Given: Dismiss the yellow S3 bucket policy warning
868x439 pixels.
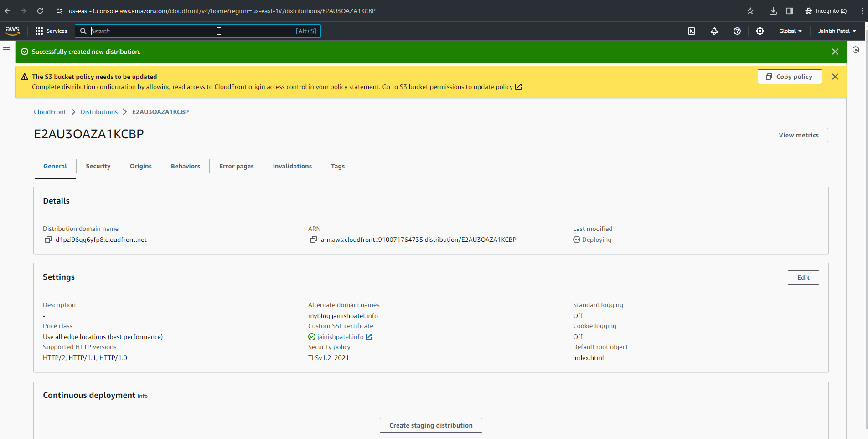Looking at the screenshot, I should pos(835,77).
